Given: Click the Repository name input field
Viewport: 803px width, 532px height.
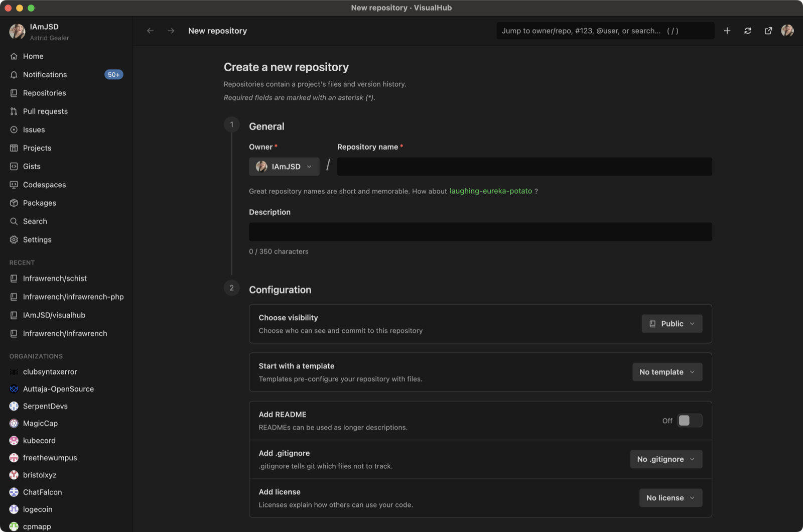Looking at the screenshot, I should 524,167.
